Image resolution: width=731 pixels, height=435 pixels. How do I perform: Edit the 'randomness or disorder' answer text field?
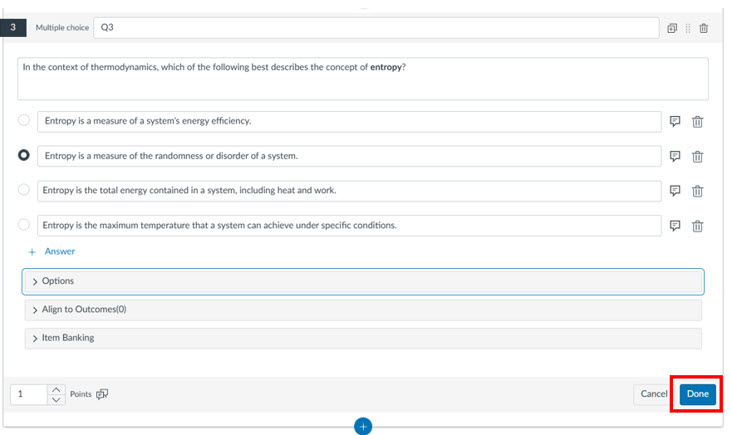[x=349, y=156]
